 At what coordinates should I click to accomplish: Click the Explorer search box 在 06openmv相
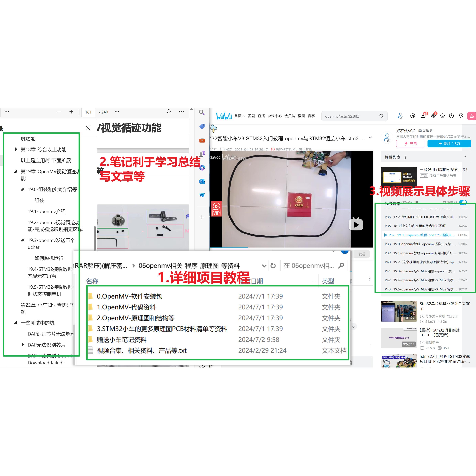(x=314, y=266)
